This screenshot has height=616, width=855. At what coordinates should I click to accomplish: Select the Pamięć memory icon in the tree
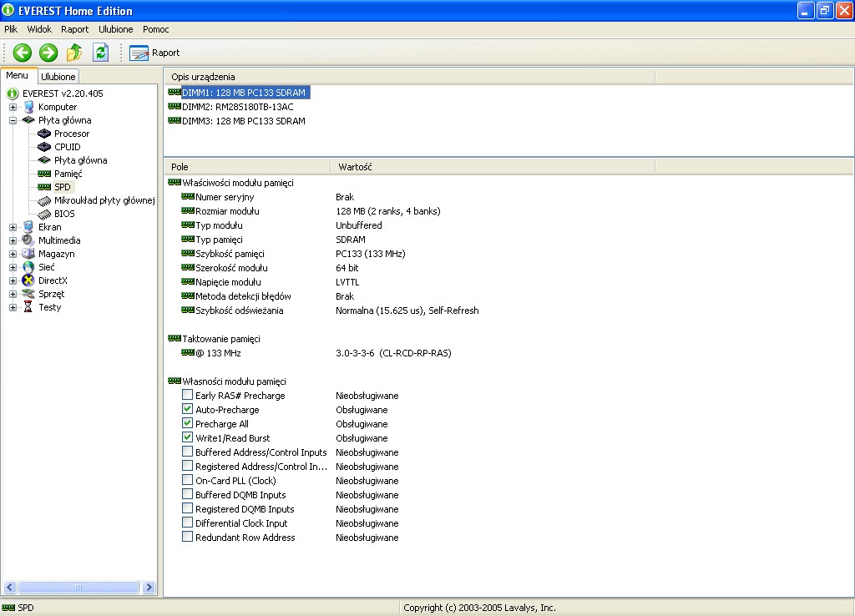pyautogui.click(x=44, y=174)
